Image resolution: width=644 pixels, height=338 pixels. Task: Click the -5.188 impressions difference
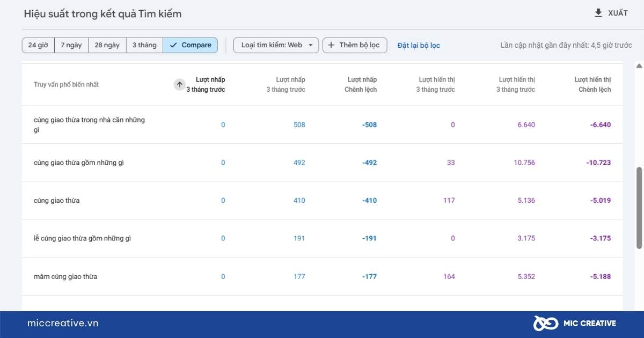(601, 276)
